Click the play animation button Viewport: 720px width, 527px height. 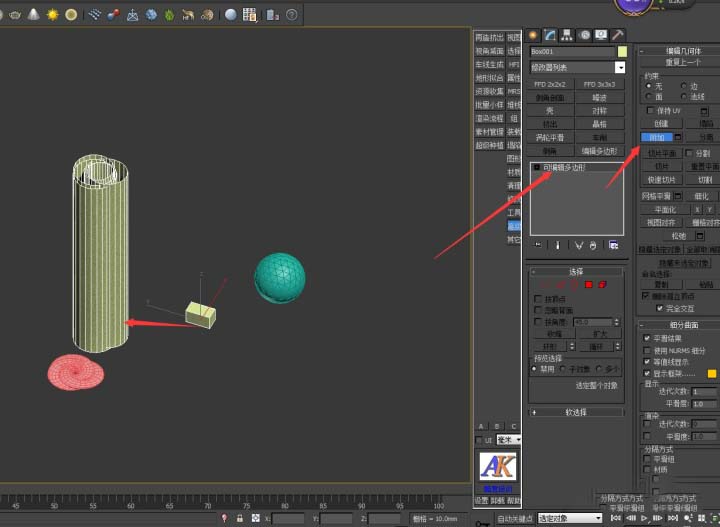644,518
